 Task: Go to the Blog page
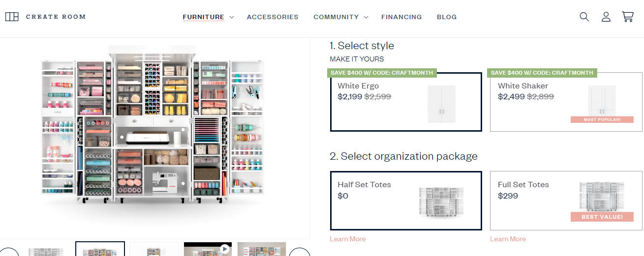(x=447, y=17)
